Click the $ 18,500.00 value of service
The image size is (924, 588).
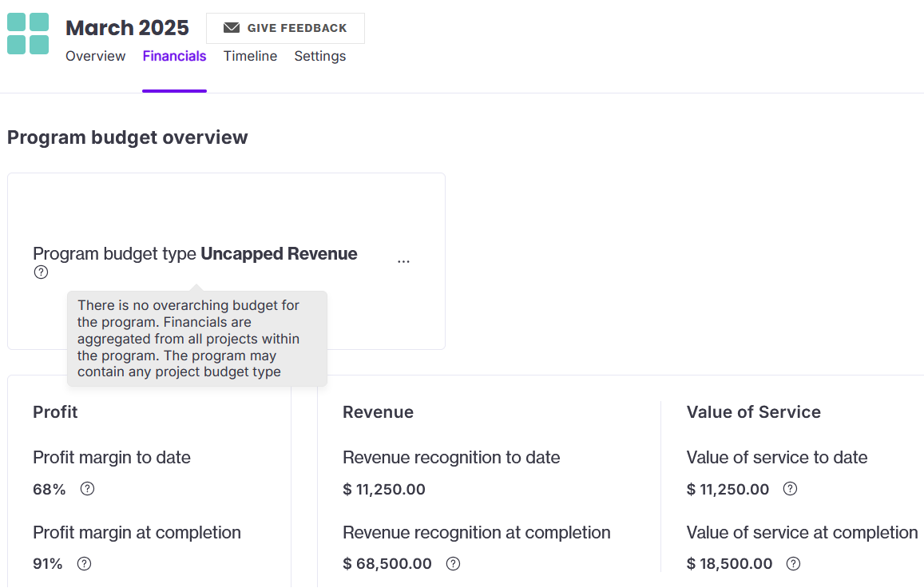click(729, 564)
